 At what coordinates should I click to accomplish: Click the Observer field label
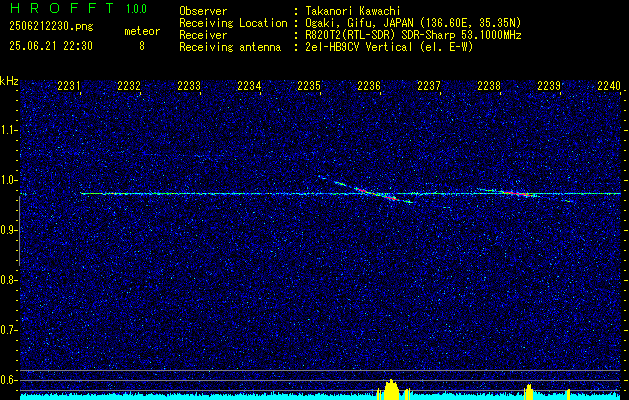(x=203, y=11)
